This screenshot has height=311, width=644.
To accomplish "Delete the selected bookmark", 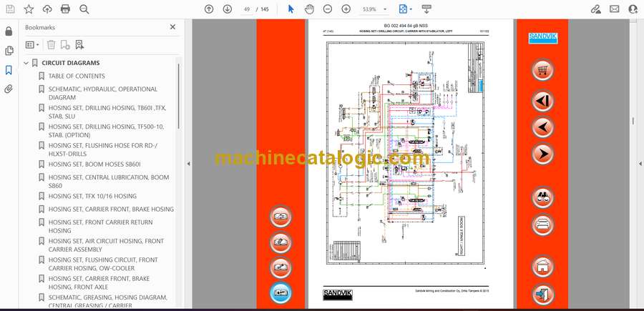I will 51,45.
